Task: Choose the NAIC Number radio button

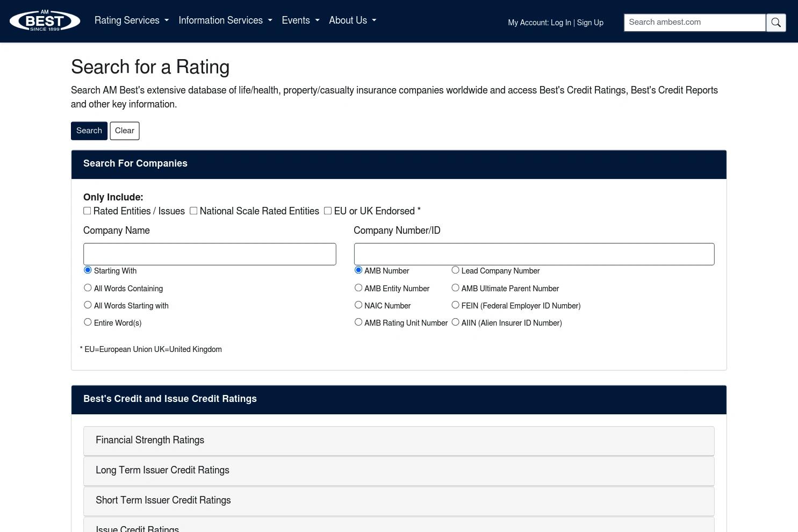Action: (x=358, y=305)
